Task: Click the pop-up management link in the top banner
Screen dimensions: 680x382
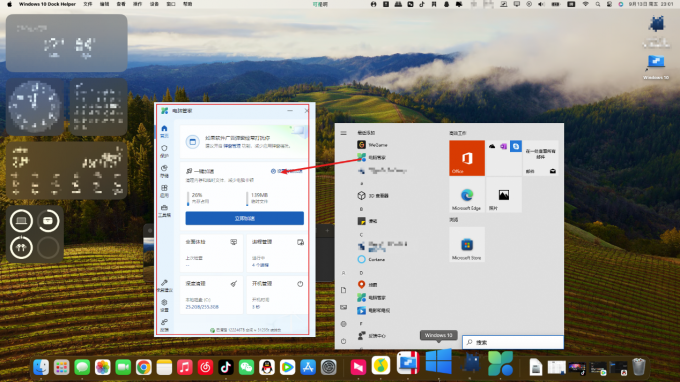Action: coord(232,146)
